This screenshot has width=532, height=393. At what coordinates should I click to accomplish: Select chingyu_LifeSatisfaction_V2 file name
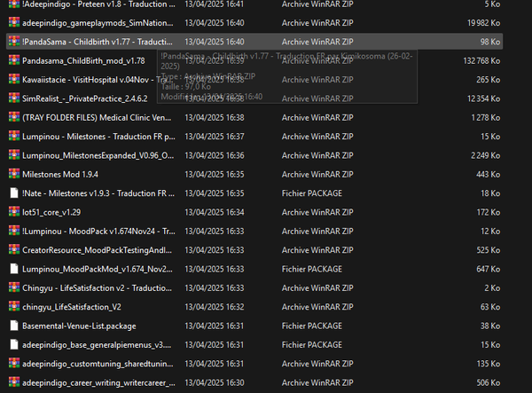point(72,307)
